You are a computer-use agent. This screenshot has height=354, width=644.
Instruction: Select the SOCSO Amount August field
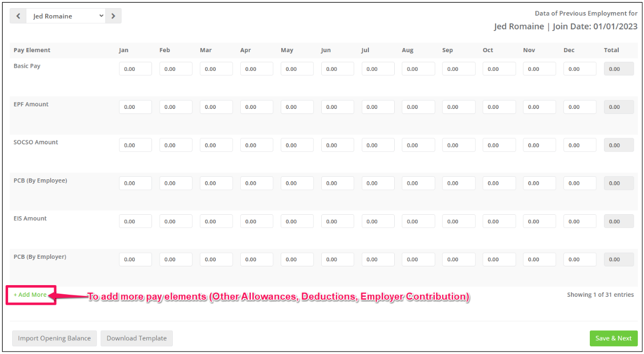[x=418, y=145]
